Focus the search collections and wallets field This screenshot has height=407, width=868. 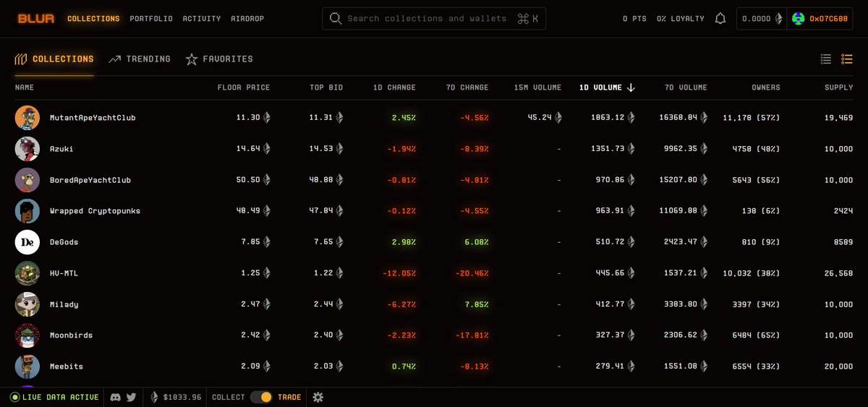pos(434,19)
